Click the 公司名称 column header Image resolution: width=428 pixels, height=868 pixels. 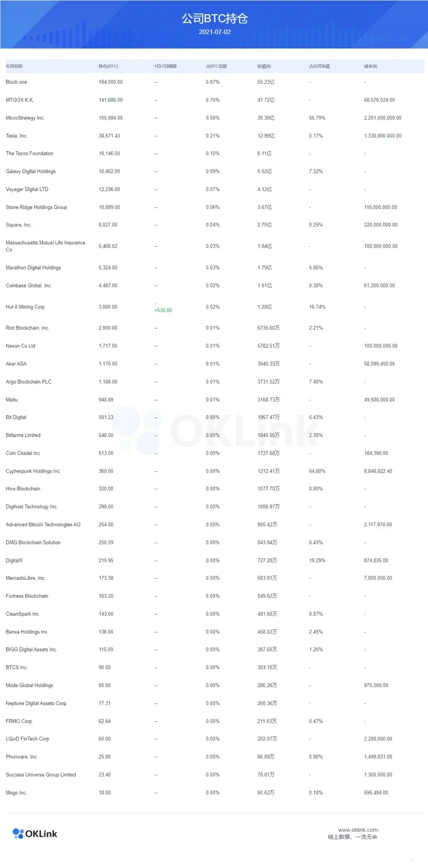(14, 66)
